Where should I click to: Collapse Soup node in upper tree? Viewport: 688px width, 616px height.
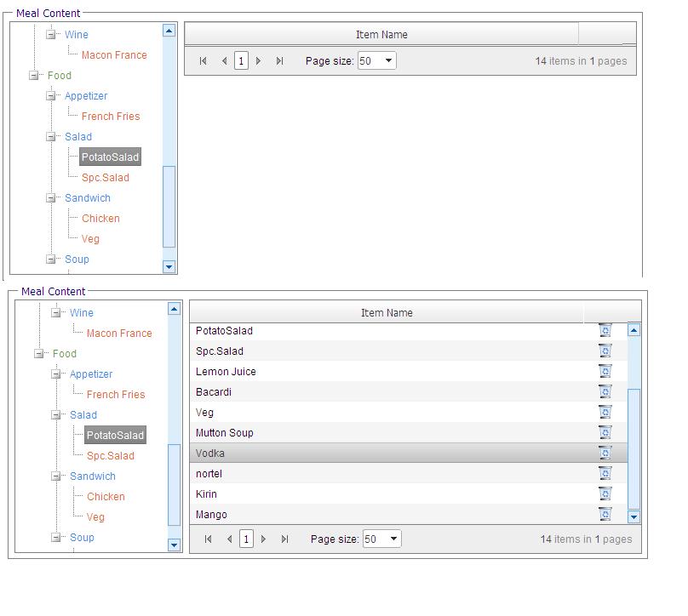tap(51, 260)
